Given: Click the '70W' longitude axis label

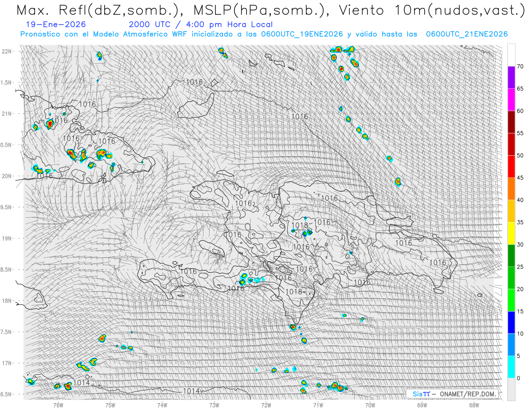Looking at the screenshot, I should [x=370, y=404].
